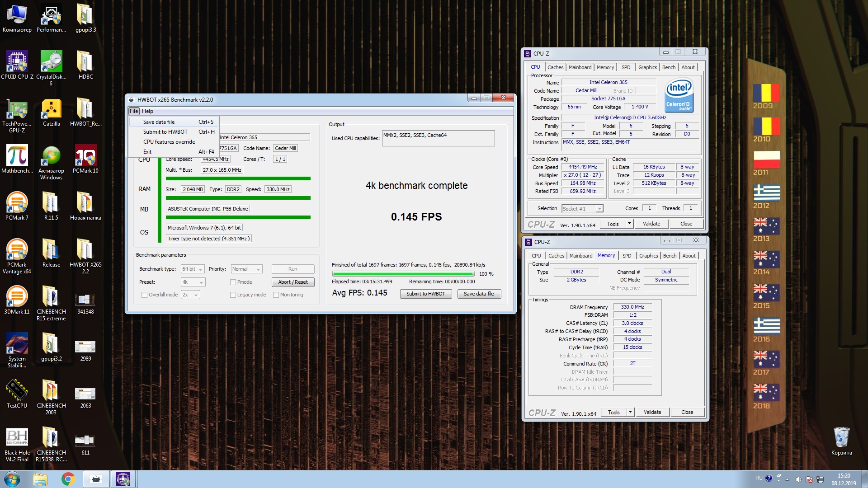Open the TestCPU desktop icon

click(17, 394)
